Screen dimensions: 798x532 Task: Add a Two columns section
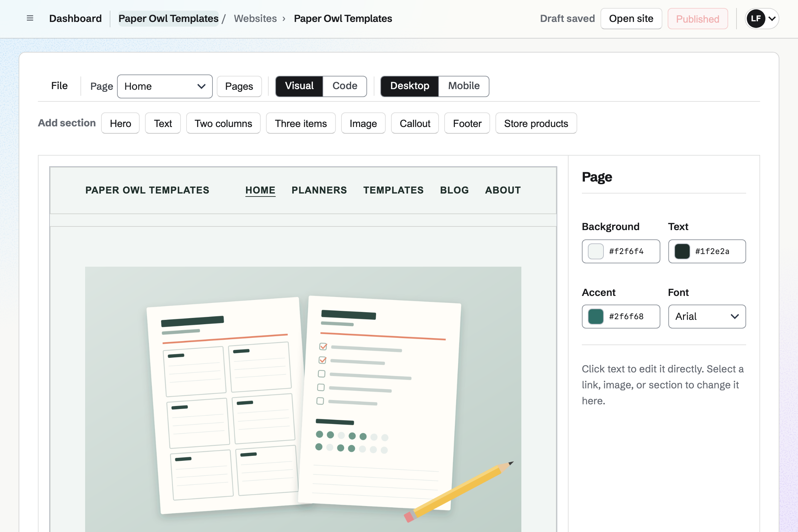(223, 123)
